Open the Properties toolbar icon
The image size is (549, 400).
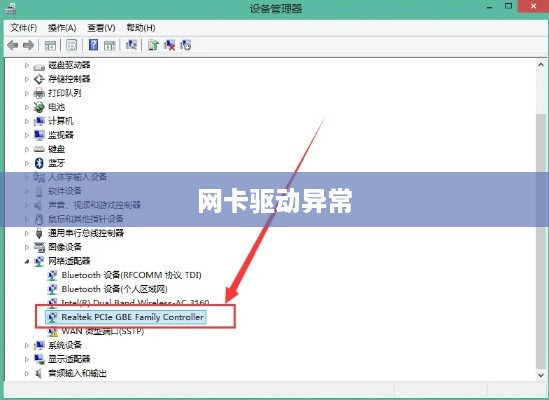click(x=71, y=45)
